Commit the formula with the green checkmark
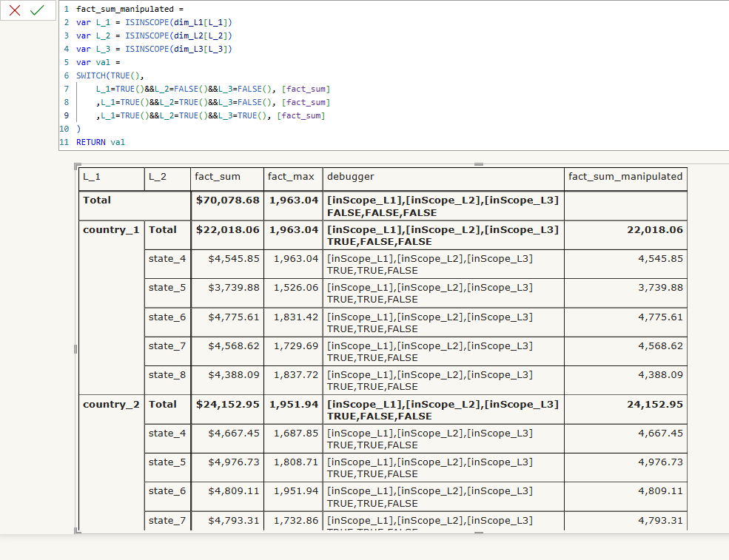Image resolution: width=729 pixels, height=560 pixels. click(x=37, y=10)
